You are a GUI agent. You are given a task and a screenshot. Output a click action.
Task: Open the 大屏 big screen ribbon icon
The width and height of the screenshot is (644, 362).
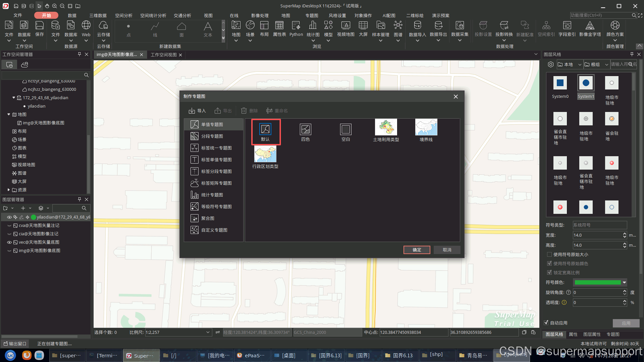[x=363, y=29]
